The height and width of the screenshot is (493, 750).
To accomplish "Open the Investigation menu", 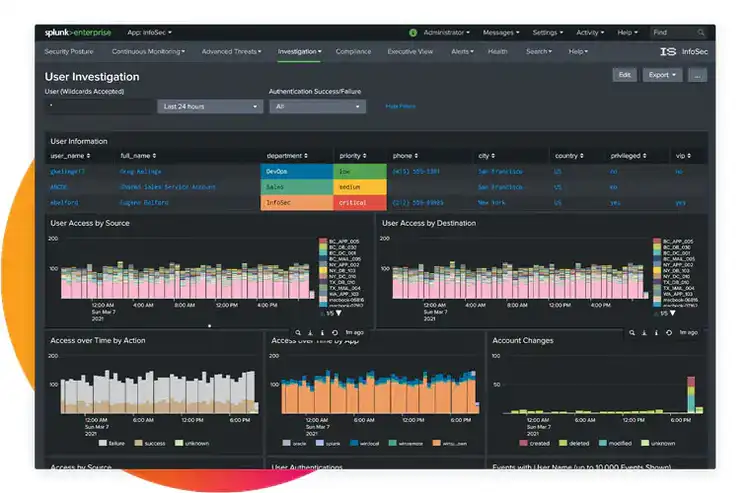I will [299, 51].
